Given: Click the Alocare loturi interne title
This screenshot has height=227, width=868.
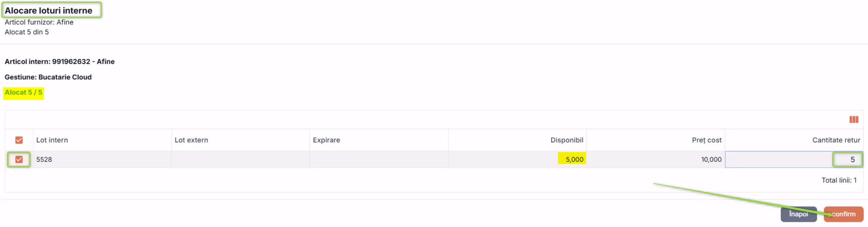Looking at the screenshot, I should [x=48, y=11].
